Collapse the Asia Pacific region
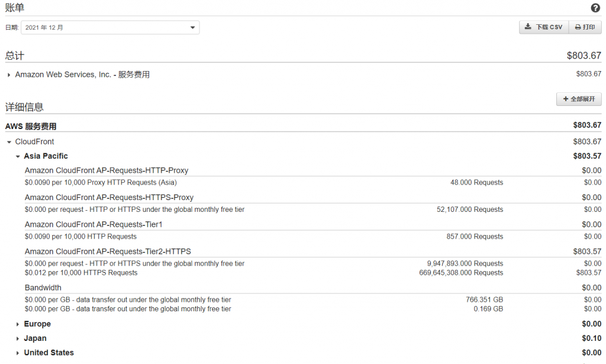This screenshot has width=606, height=364. (x=17, y=156)
